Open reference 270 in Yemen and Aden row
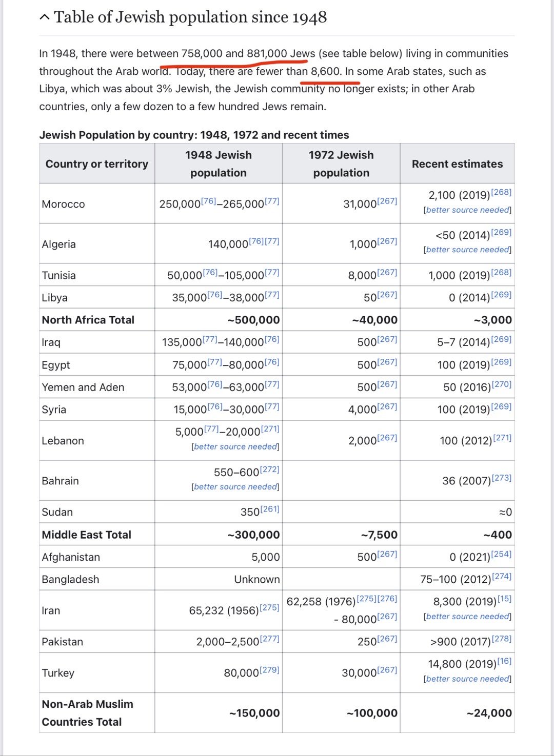The image size is (554, 756). point(501,384)
